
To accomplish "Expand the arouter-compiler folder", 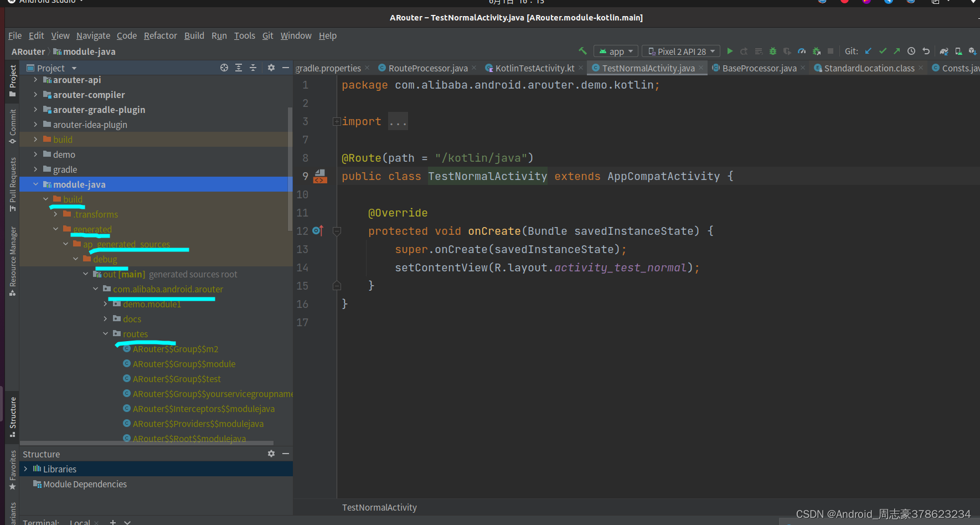I will point(35,95).
